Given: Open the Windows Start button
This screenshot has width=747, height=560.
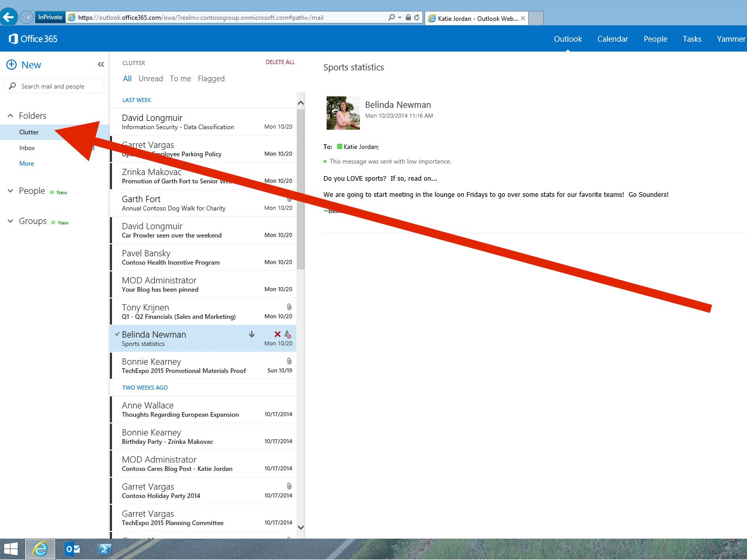Looking at the screenshot, I should coord(11,549).
